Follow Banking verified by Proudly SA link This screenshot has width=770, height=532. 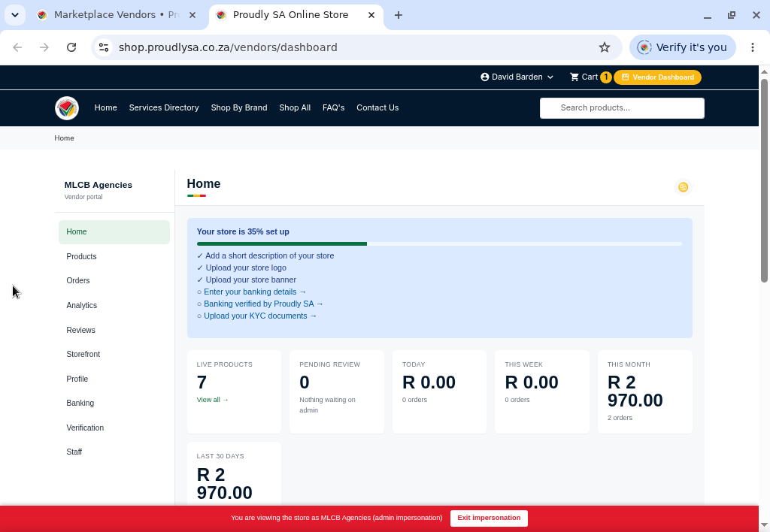[x=263, y=304]
